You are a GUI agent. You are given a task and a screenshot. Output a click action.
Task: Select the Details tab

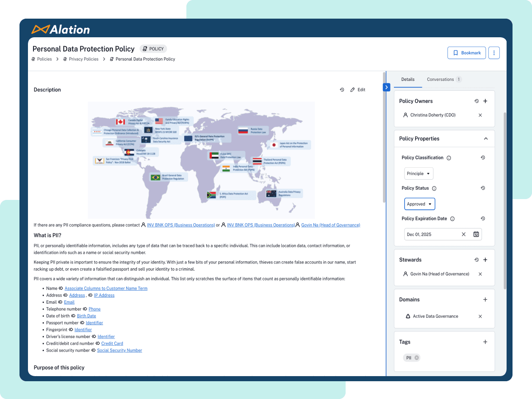pos(408,79)
